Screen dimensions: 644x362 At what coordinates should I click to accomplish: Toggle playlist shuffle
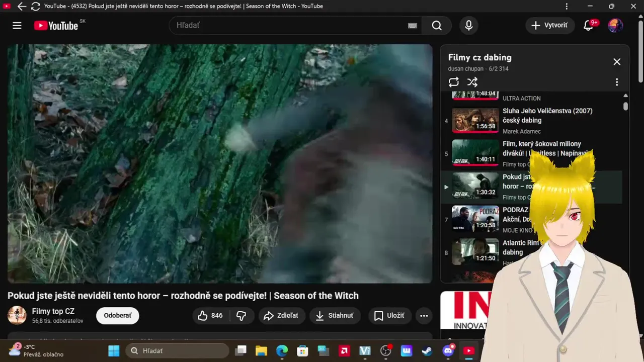[472, 82]
